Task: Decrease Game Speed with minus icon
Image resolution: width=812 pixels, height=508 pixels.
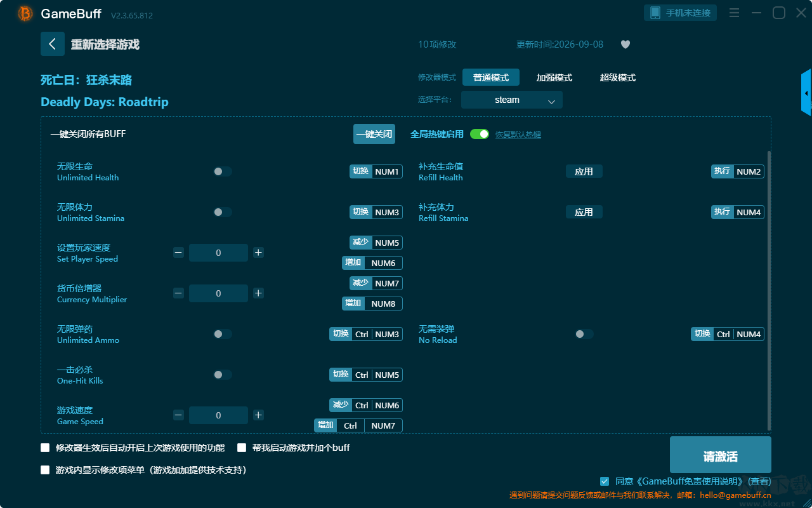Action: [178, 415]
